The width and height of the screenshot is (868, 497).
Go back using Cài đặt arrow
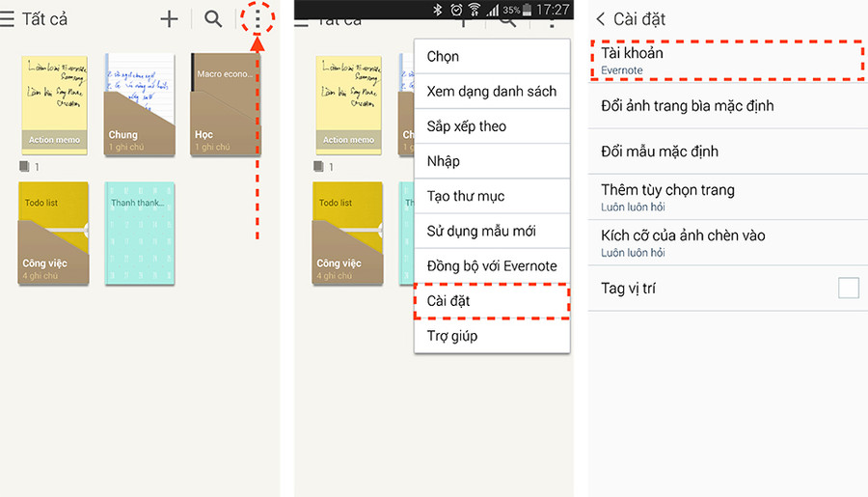pos(601,19)
